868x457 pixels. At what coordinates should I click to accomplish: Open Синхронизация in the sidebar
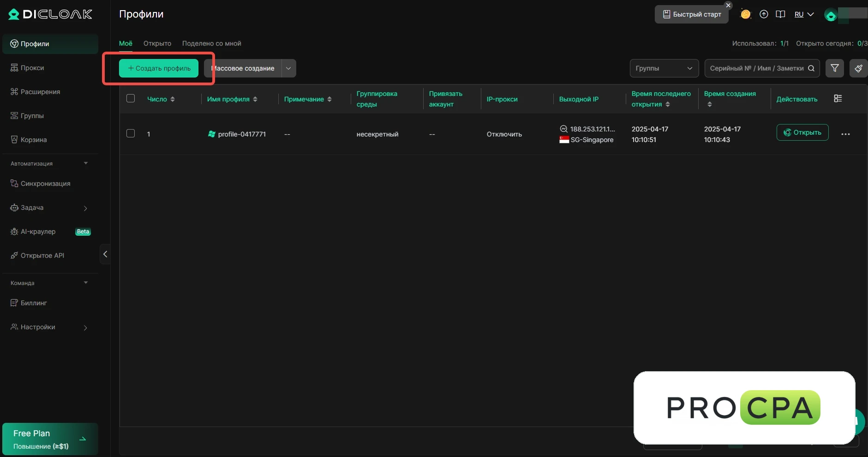pos(49,184)
